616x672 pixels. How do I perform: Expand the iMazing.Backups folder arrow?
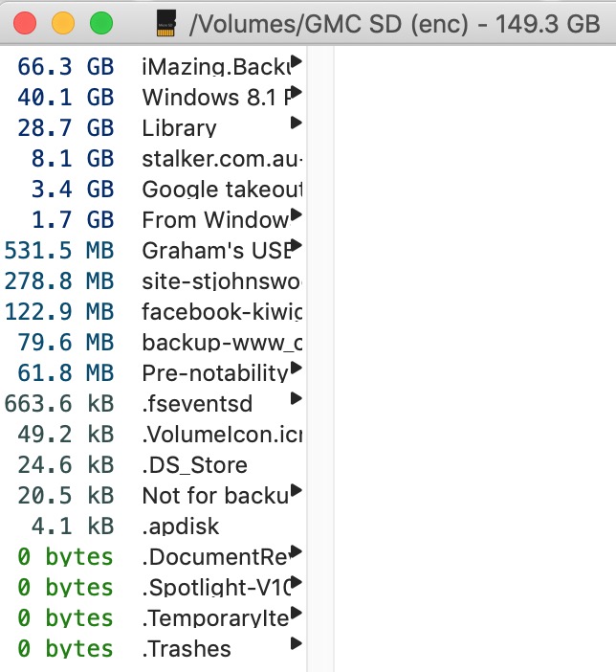pyautogui.click(x=297, y=62)
